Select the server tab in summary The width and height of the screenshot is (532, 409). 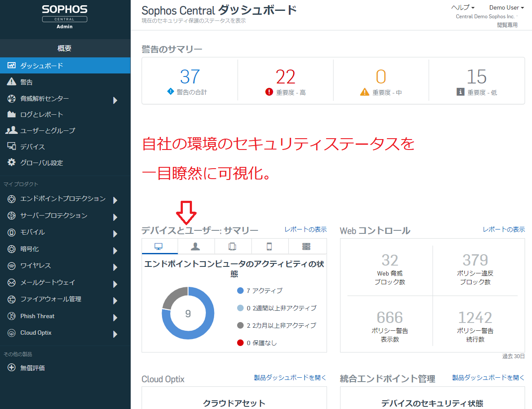coord(307,246)
